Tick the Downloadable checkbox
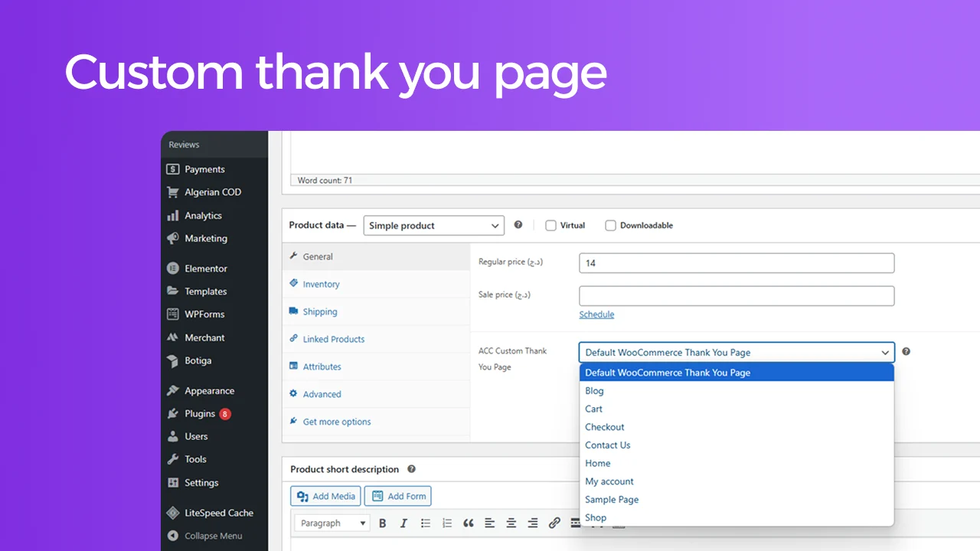 tap(610, 226)
